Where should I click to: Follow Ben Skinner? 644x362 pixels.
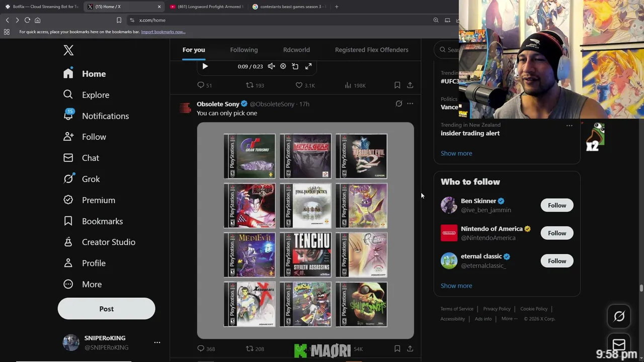[557, 205]
